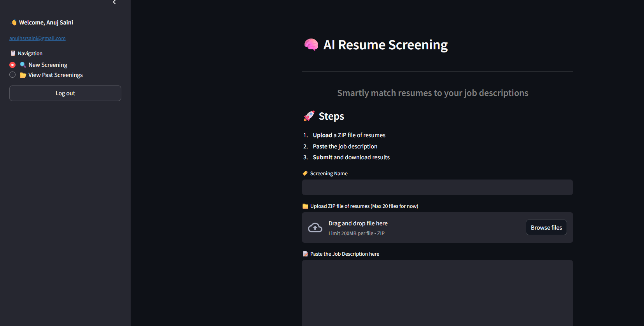This screenshot has height=326, width=644.
Task: Click the cloud upload icon in dropzone
Action: click(315, 228)
